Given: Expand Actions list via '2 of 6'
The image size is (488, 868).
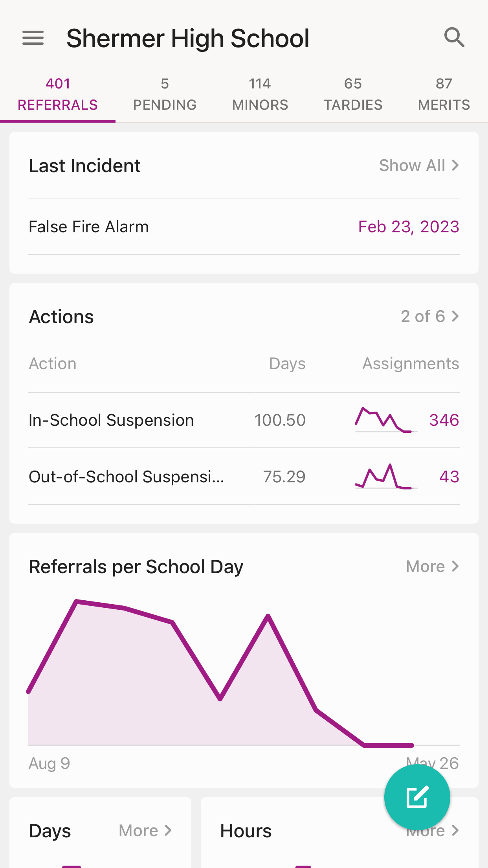Looking at the screenshot, I should [429, 316].
